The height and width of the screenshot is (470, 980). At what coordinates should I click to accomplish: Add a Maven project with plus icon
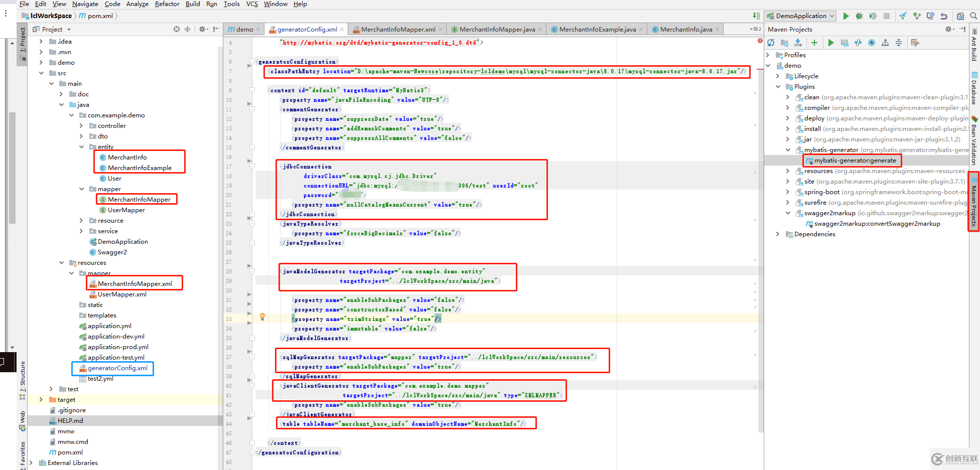(x=814, y=43)
